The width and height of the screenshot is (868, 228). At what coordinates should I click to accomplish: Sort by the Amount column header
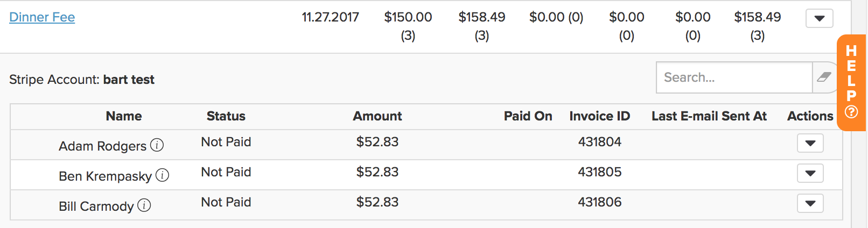[377, 116]
